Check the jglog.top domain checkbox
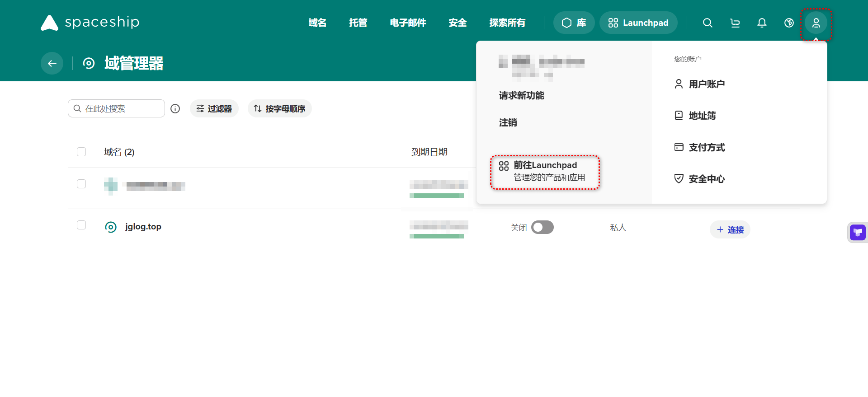The width and height of the screenshot is (868, 397). point(81,225)
